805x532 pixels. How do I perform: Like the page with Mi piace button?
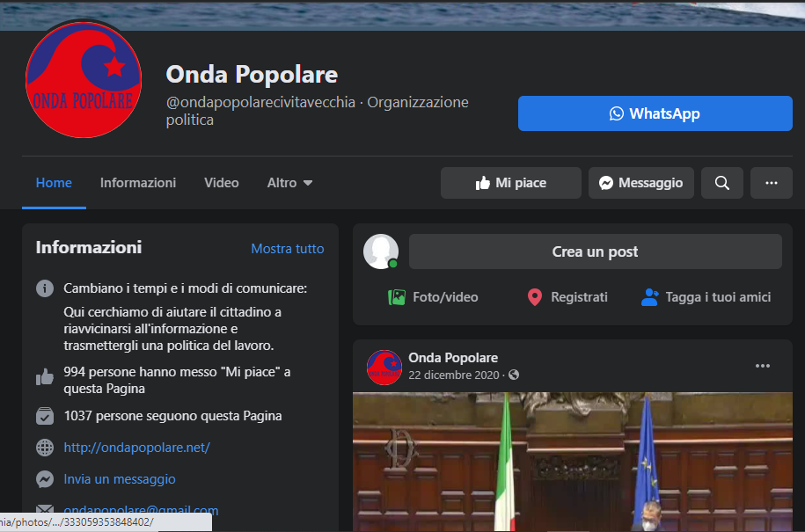(511, 183)
